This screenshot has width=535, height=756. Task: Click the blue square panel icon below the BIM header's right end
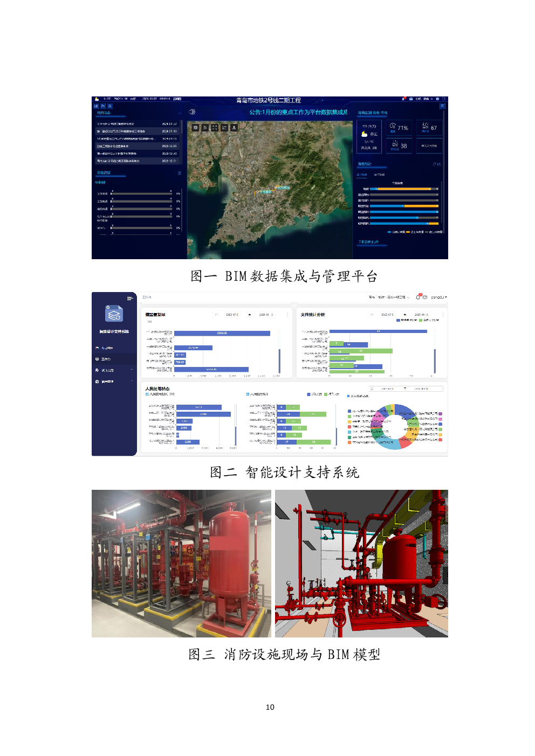tap(442, 106)
